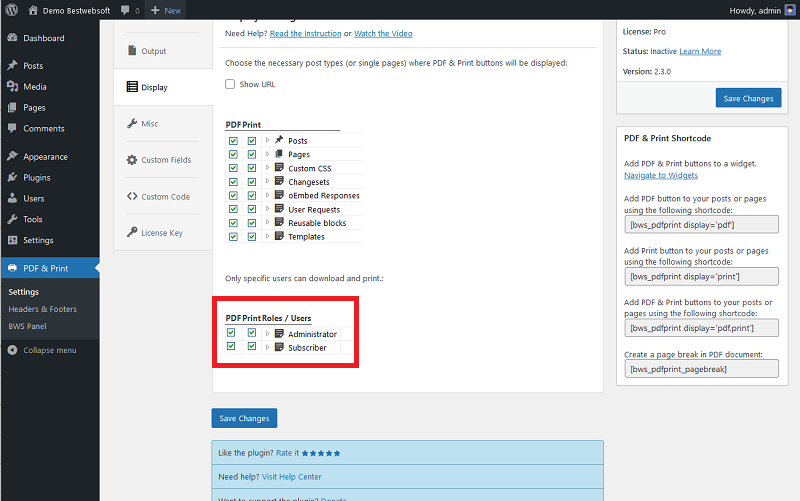Click the Collapse menu label
Screen dimensions: 800x501
click(50, 350)
